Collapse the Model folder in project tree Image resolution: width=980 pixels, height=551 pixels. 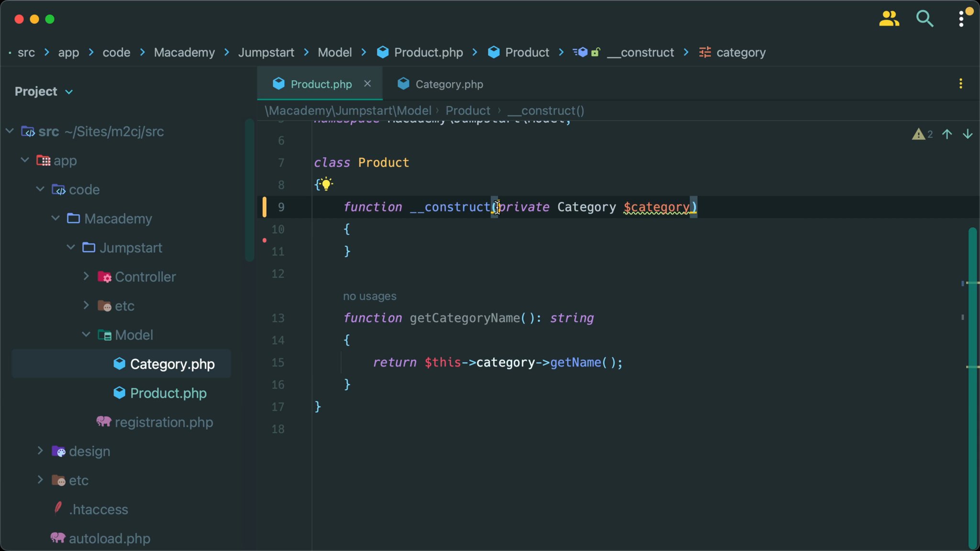click(86, 335)
